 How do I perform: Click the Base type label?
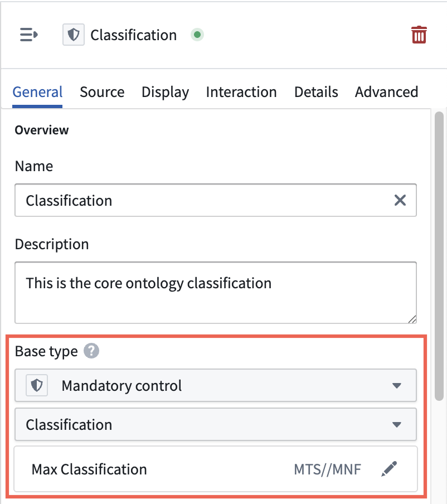click(x=46, y=351)
